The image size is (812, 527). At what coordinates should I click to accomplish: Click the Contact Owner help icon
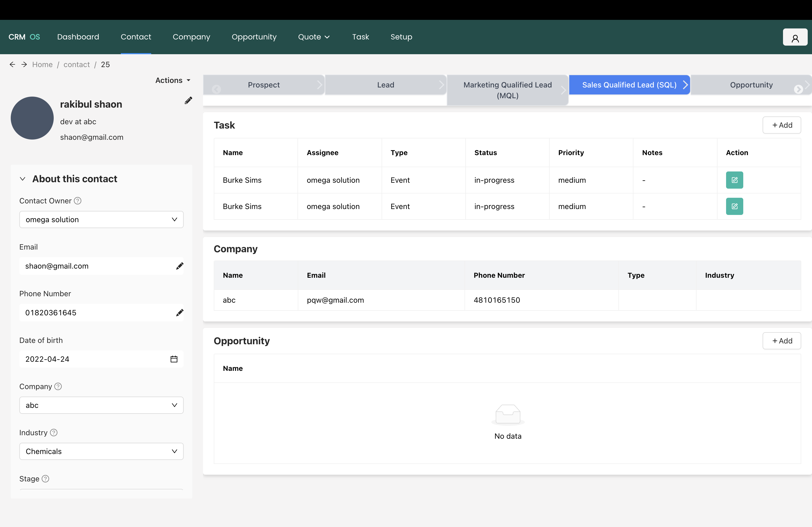pos(77,201)
